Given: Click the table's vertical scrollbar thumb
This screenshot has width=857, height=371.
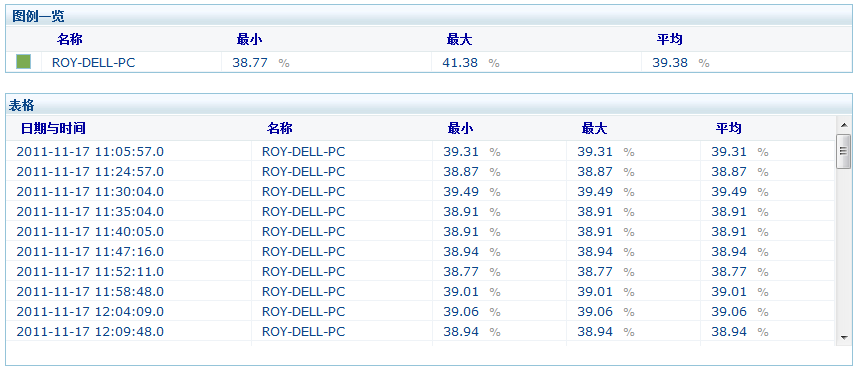Looking at the screenshot, I should [x=843, y=152].
